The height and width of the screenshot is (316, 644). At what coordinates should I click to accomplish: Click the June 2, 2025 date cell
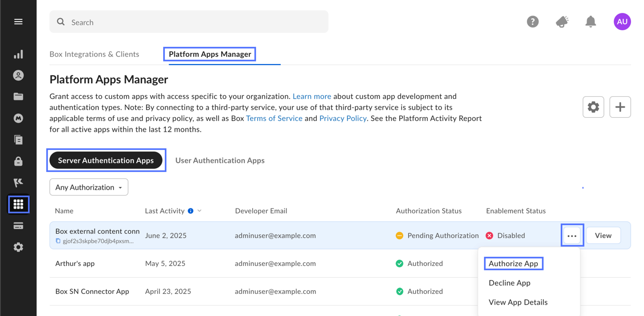pos(166,235)
